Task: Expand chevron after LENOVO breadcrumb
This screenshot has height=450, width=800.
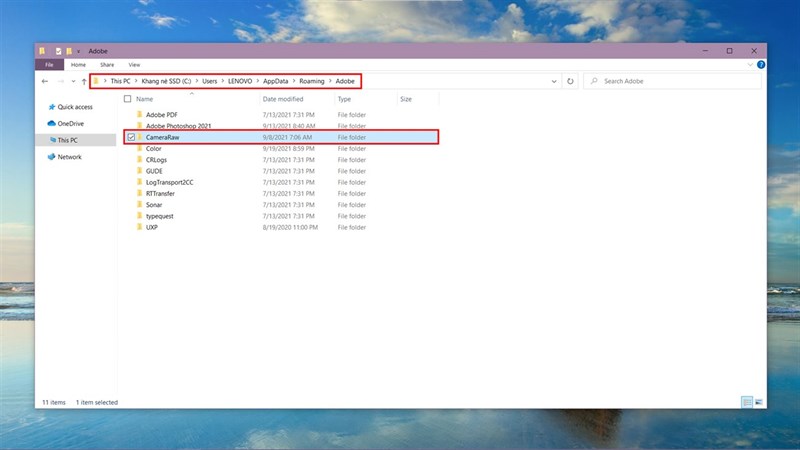Action: pos(258,81)
